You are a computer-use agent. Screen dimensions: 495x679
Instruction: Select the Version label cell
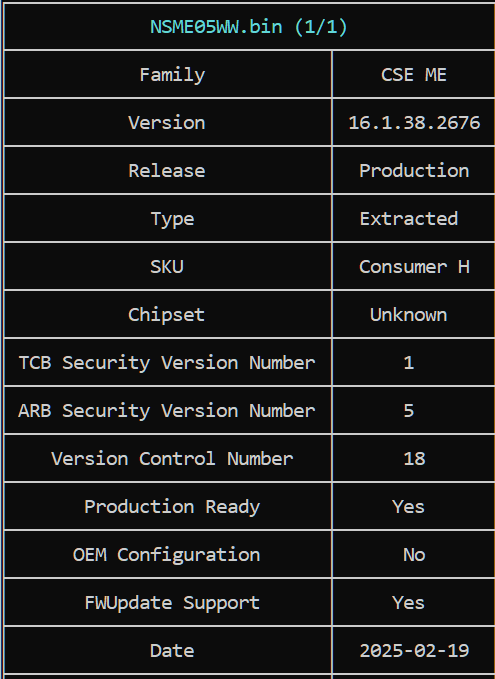(x=166, y=123)
